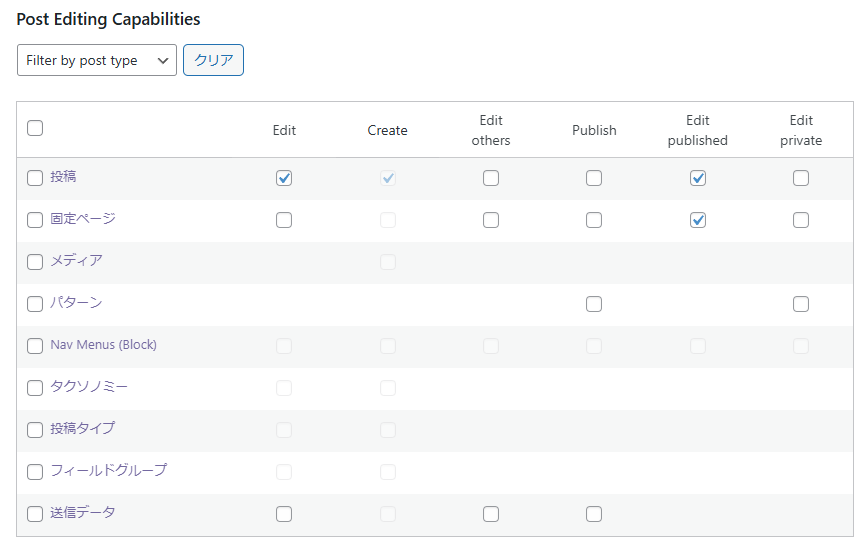Uncheck Edit published for 固定ページ

click(698, 220)
